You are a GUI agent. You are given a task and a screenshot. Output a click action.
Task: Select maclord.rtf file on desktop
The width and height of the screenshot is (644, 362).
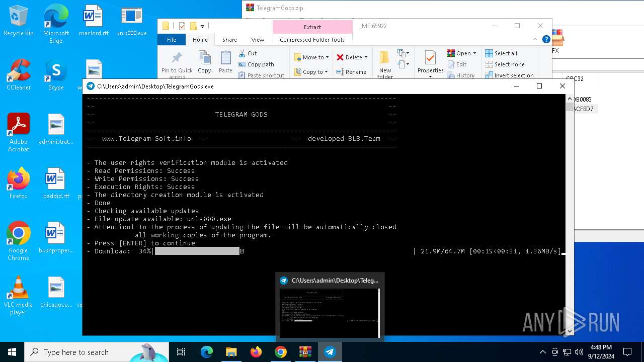tap(94, 21)
